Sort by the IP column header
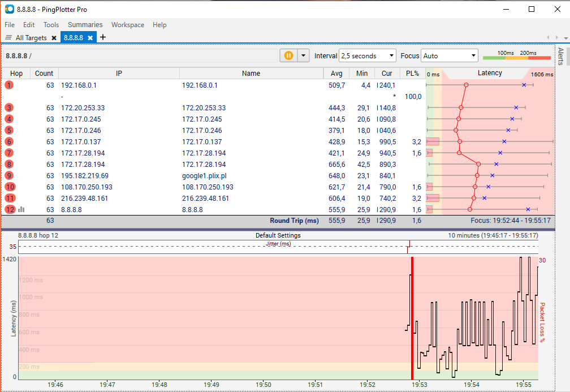The width and height of the screenshot is (570, 392). (119, 73)
